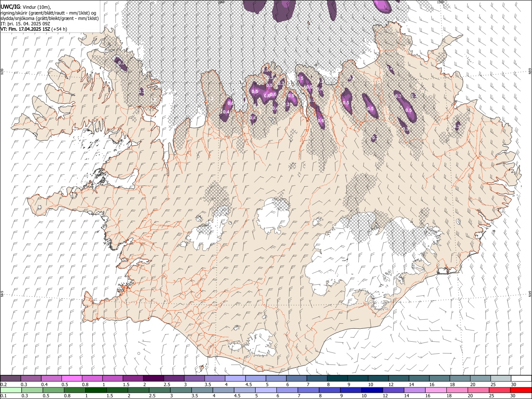The width and height of the screenshot is (532, 399).
Task: Click the 'IT: þri. 15. 04. 2025 09Z' line
Action: point(25,24)
